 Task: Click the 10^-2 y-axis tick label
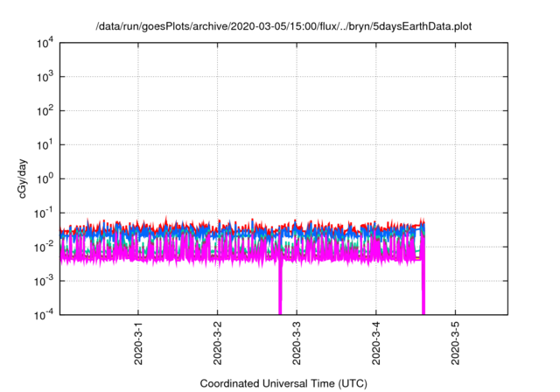coord(44,247)
